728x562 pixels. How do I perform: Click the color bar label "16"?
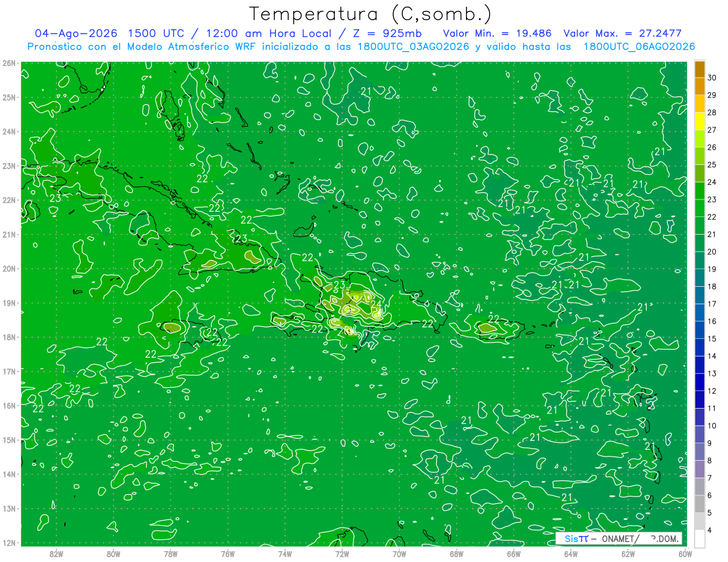point(712,321)
